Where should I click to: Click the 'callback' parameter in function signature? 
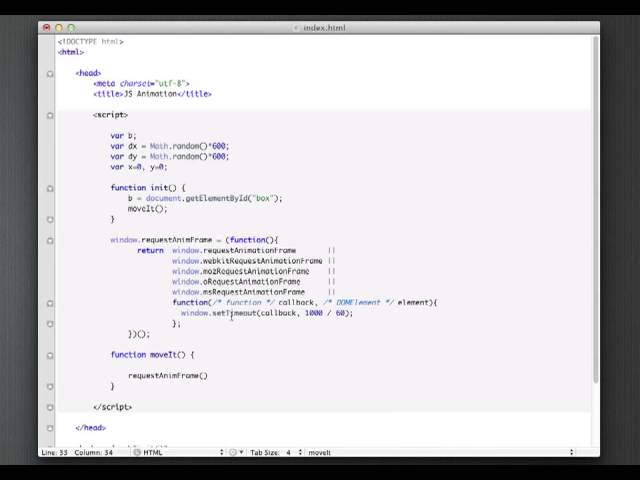(x=296, y=302)
